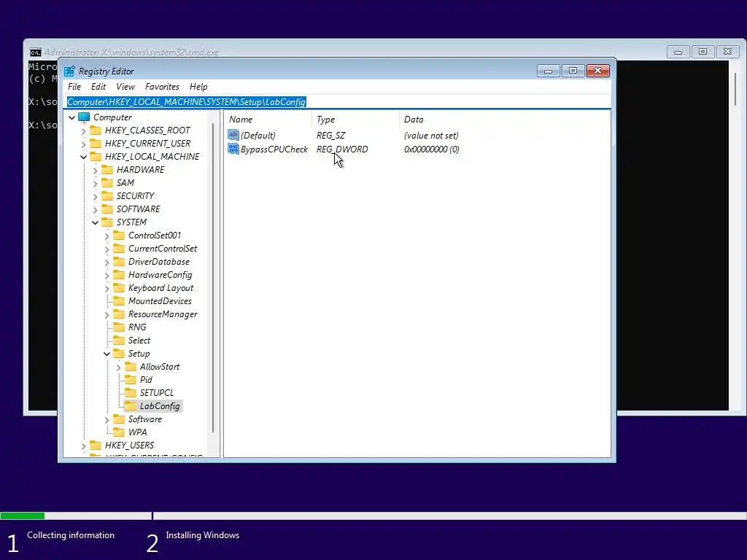
Task: Click the registry address path field
Action: pyautogui.click(x=337, y=102)
